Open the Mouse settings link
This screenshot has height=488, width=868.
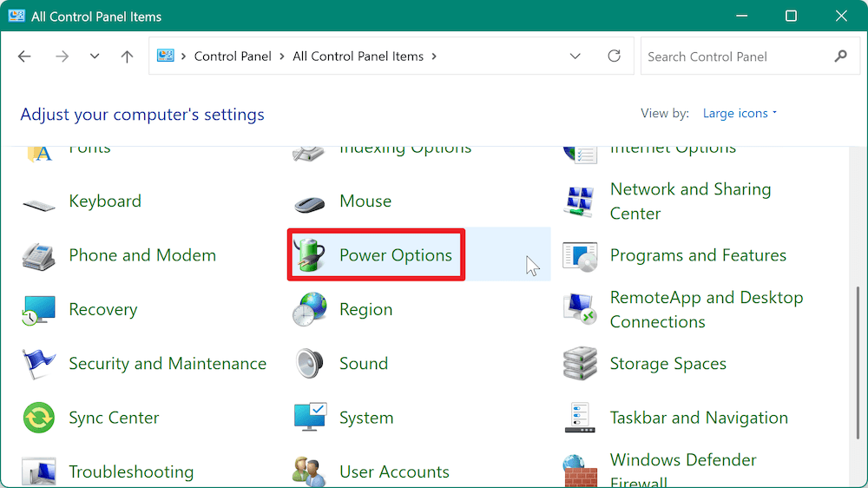[x=365, y=201]
